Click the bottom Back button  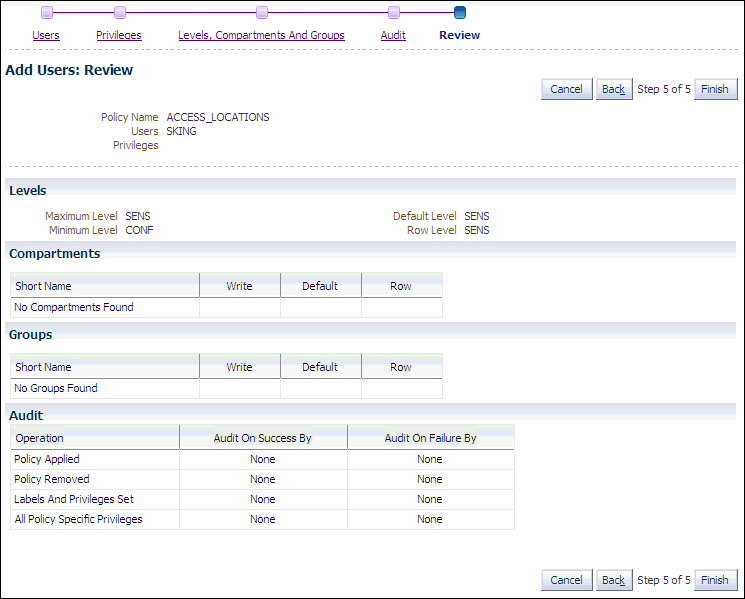click(x=613, y=580)
